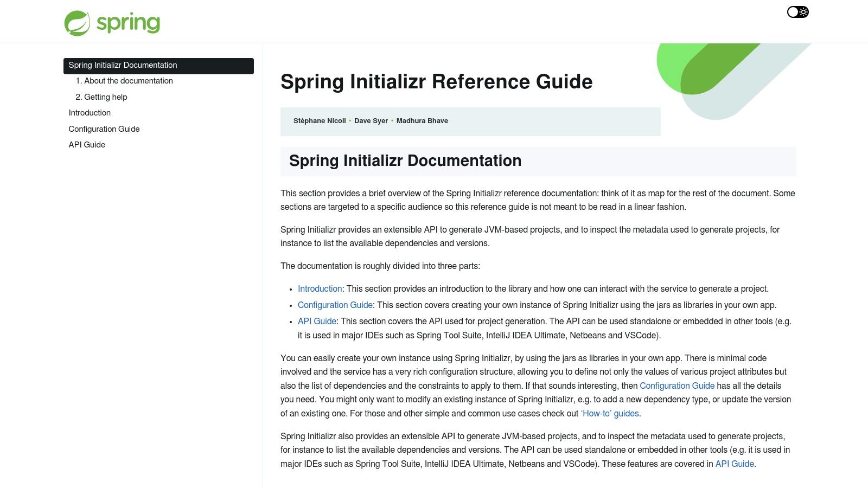Click author name Dave Syer
Screen dimensions: 868x488
pyautogui.click(x=371, y=120)
